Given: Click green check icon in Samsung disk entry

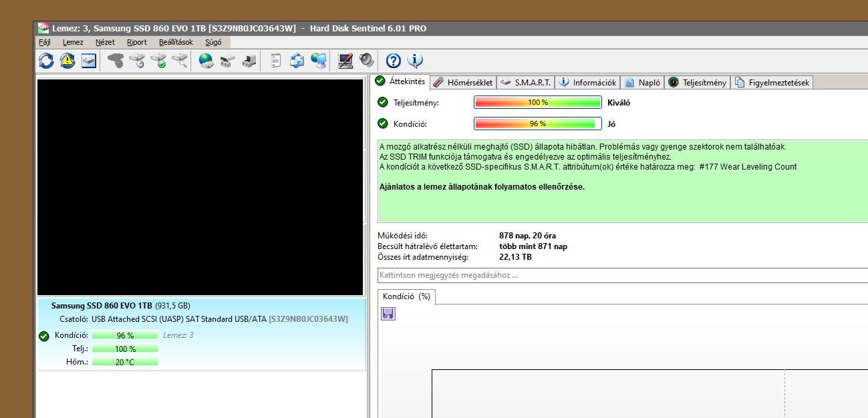Looking at the screenshot, I should pos(44,336).
